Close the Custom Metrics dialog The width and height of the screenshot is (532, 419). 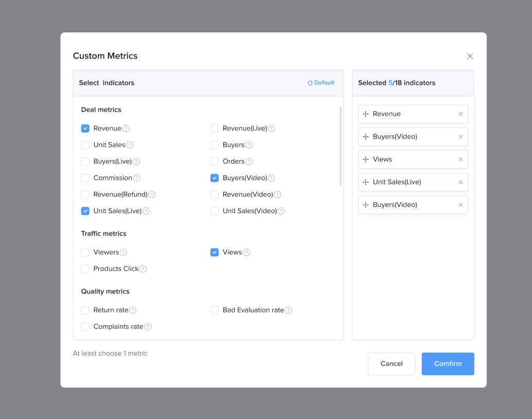(x=470, y=57)
